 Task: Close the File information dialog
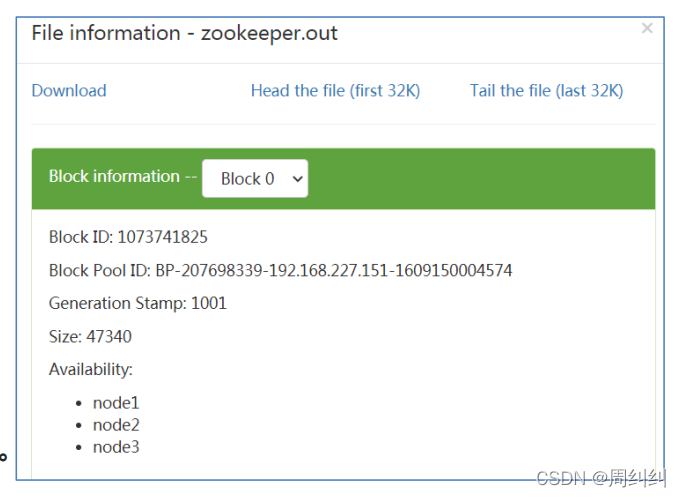tap(647, 29)
